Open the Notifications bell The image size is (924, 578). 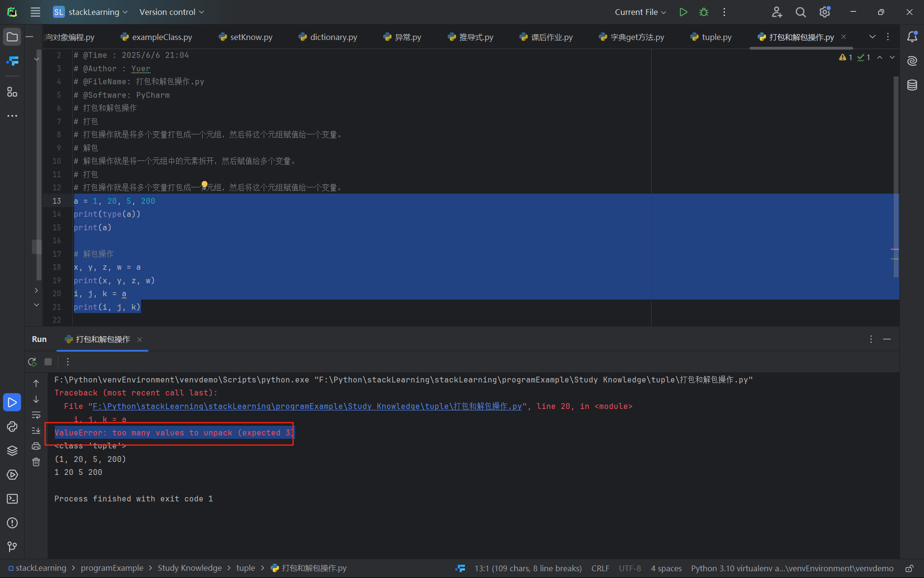point(912,37)
